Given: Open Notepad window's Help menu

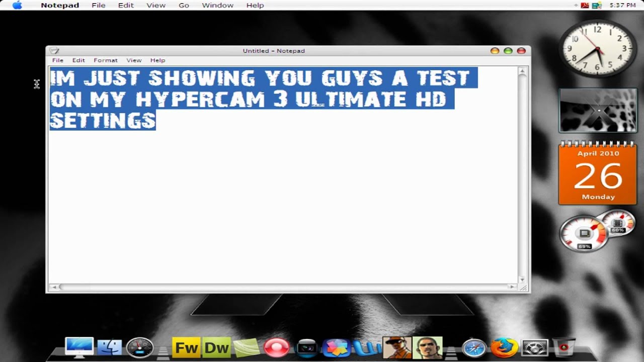Looking at the screenshot, I should click(157, 60).
